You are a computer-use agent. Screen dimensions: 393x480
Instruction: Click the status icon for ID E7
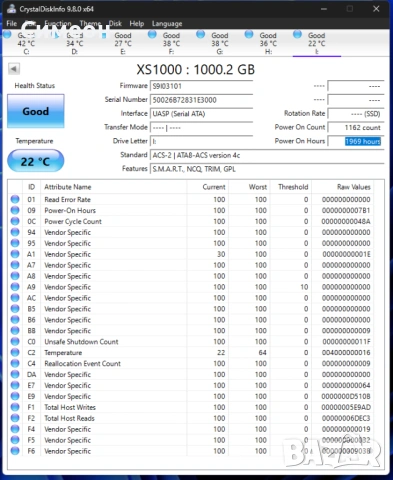(15, 385)
